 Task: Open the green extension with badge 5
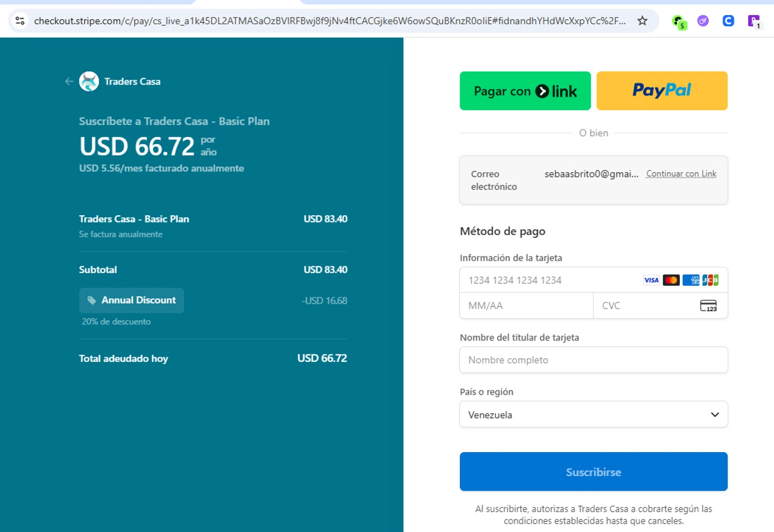click(x=679, y=21)
